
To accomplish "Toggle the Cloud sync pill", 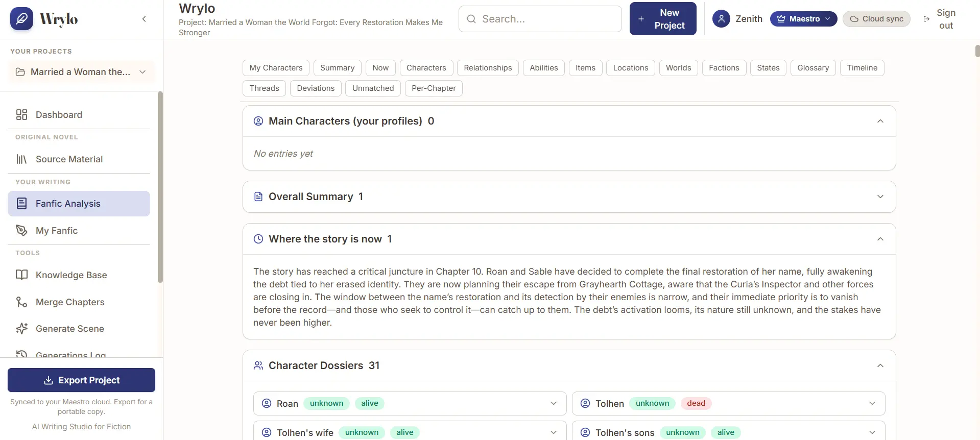I will click(876, 19).
